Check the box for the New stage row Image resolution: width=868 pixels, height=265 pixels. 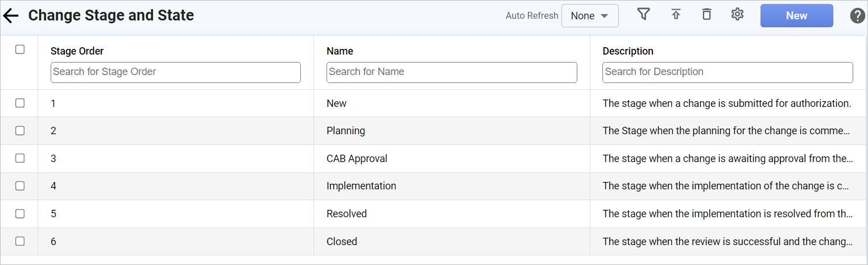point(20,103)
